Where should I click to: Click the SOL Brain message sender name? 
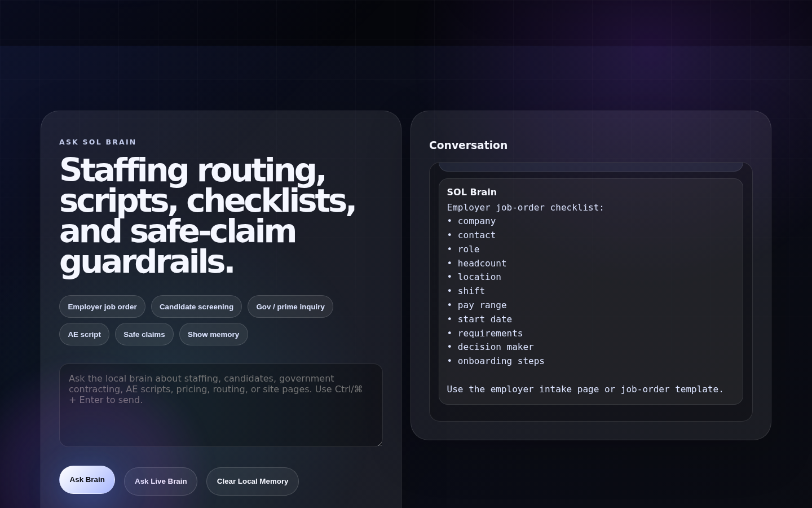[471, 192]
